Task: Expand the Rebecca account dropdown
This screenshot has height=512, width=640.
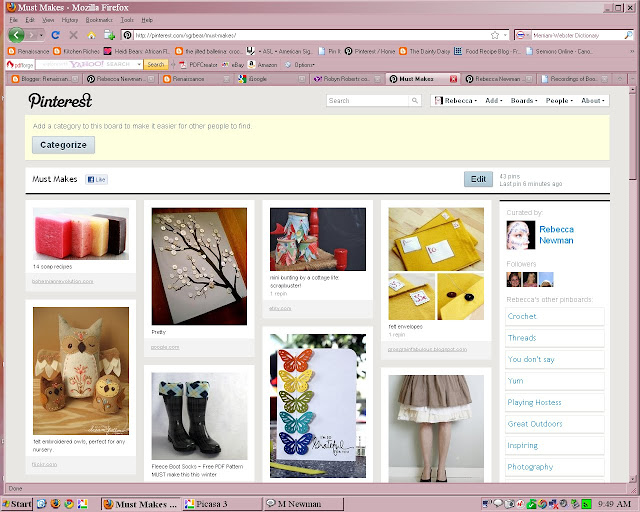Action: pyautogui.click(x=456, y=100)
